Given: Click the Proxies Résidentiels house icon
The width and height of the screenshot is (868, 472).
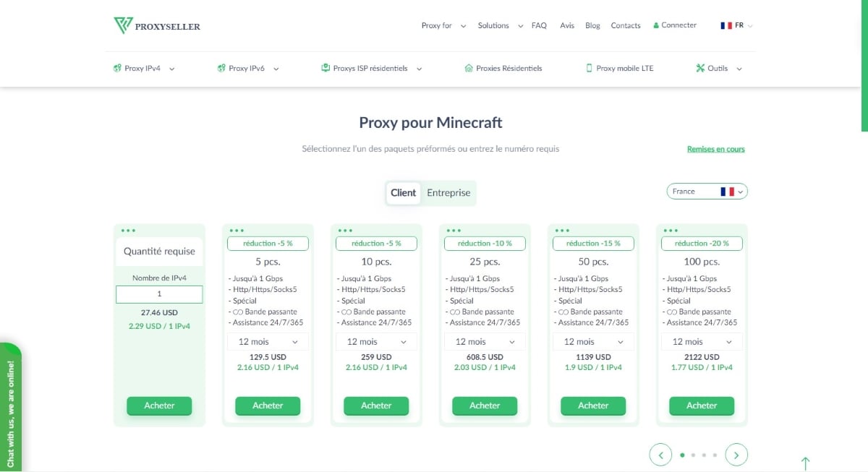Looking at the screenshot, I should pyautogui.click(x=469, y=69).
